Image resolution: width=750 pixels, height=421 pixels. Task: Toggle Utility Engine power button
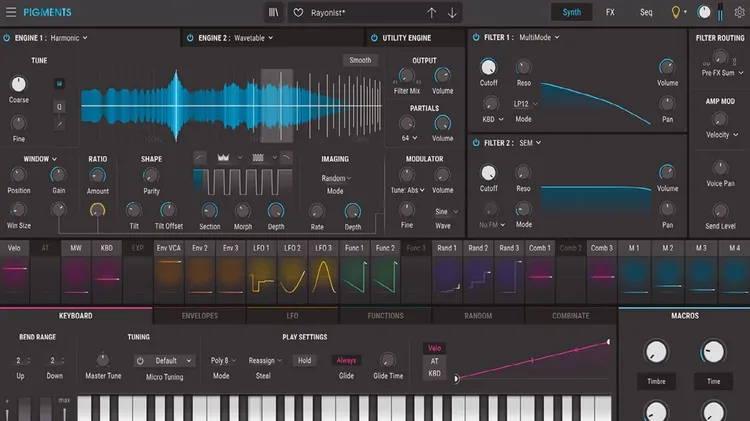(374, 38)
